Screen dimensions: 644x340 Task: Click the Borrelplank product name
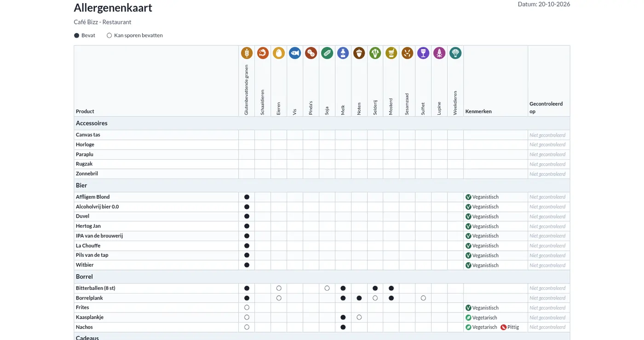pyautogui.click(x=89, y=298)
